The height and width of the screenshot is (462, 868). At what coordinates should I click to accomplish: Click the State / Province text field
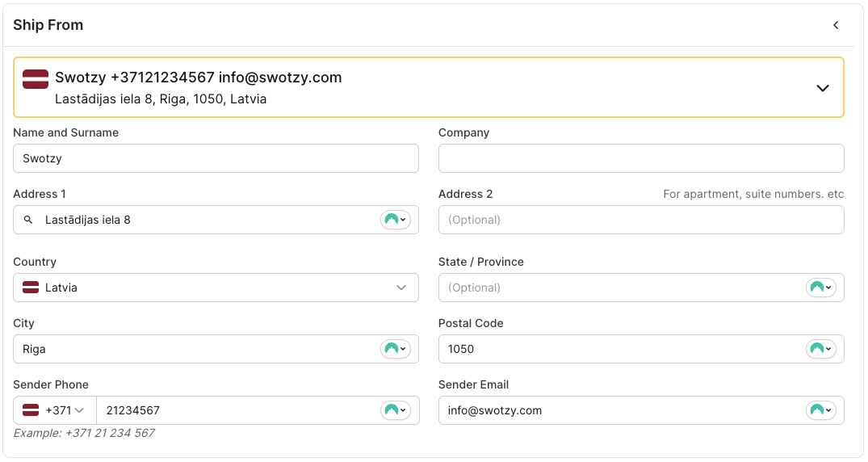(x=618, y=288)
